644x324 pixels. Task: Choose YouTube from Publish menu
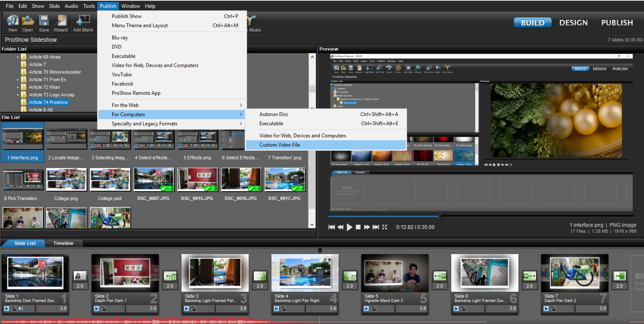(172, 75)
